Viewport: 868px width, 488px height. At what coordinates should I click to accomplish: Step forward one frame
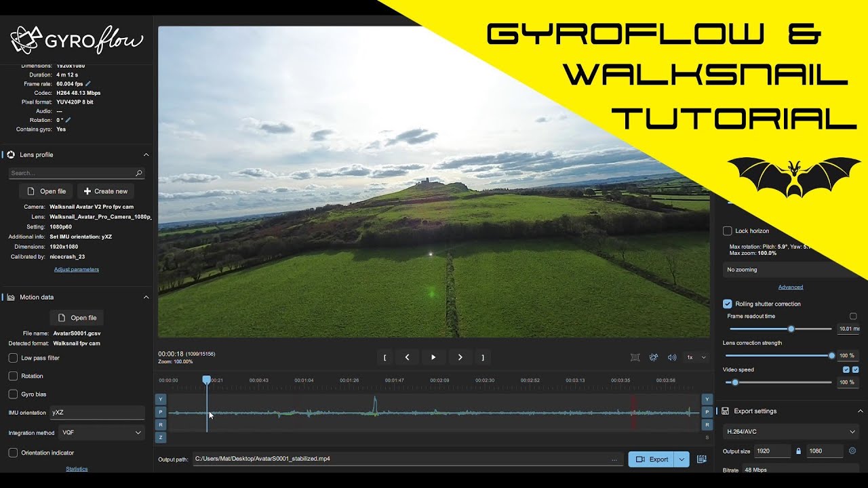(x=460, y=357)
